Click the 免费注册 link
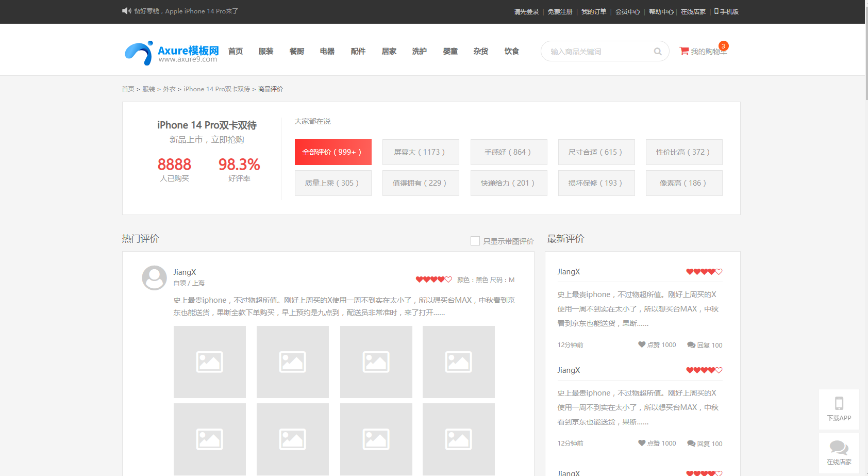 click(560, 11)
